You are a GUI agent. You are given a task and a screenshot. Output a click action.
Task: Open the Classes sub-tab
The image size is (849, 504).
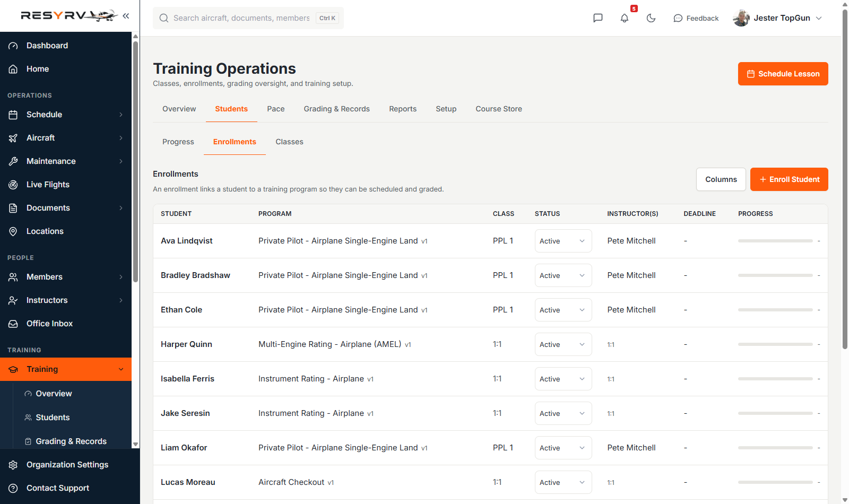290,142
